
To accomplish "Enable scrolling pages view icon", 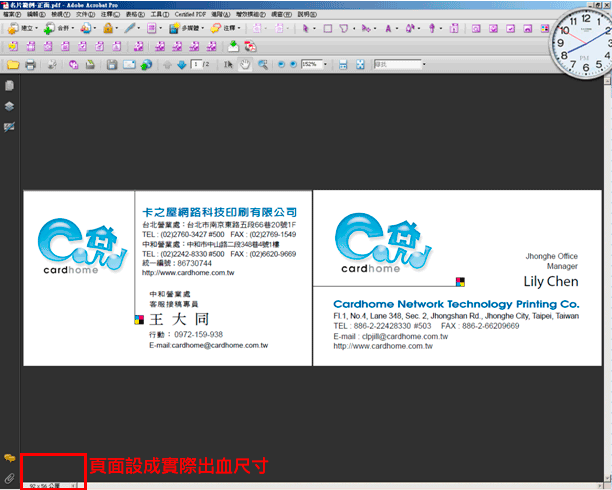I will click(x=343, y=65).
